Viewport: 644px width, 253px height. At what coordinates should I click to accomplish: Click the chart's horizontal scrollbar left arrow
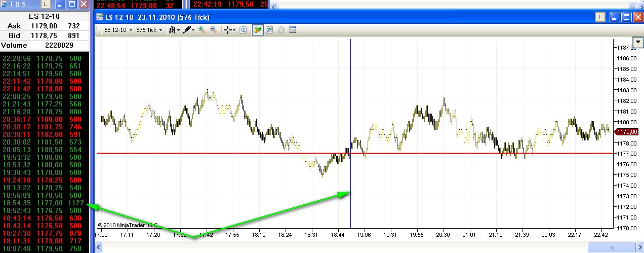point(100,248)
